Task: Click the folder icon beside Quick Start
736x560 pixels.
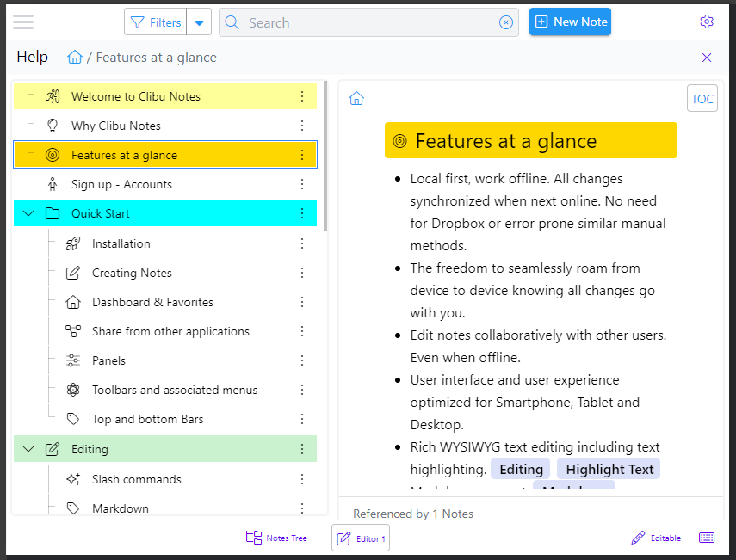Action: pyautogui.click(x=53, y=213)
